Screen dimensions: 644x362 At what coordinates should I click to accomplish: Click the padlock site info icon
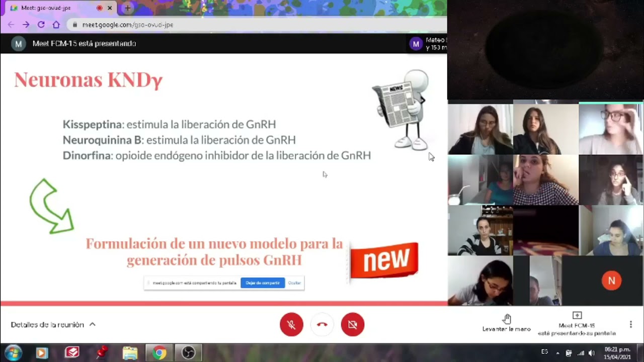[x=75, y=25]
